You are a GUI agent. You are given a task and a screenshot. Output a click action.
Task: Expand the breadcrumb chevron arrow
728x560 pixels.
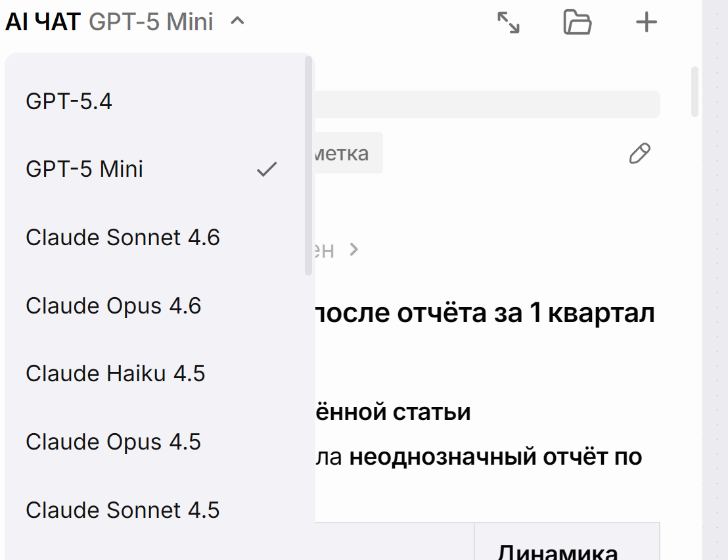[x=353, y=250]
